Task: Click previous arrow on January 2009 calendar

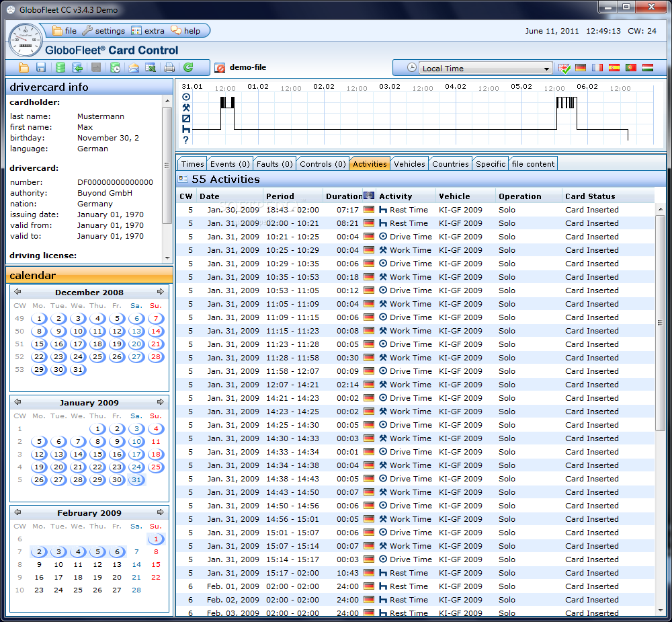Action: coord(17,402)
